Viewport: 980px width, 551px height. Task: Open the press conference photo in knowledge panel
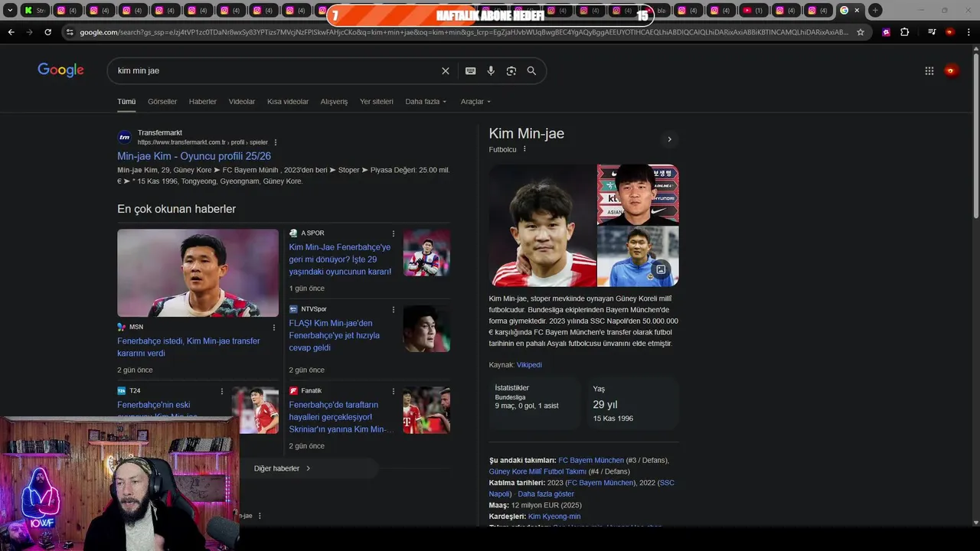tap(638, 194)
